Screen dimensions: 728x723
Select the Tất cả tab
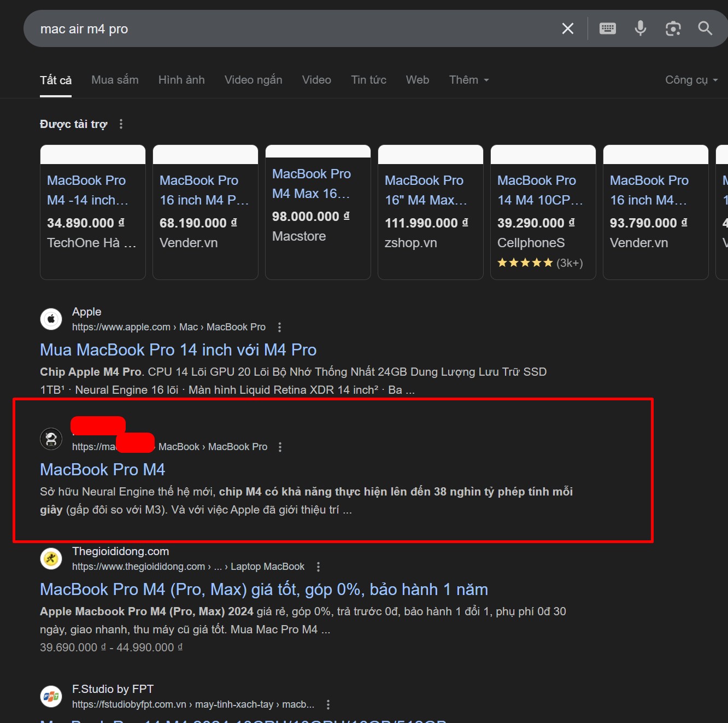click(56, 80)
